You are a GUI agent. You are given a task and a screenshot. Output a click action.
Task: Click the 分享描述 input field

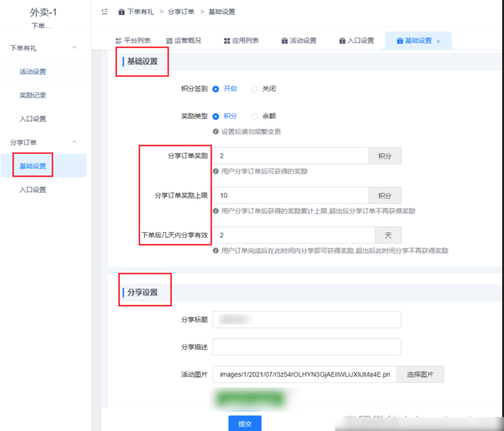click(306, 347)
